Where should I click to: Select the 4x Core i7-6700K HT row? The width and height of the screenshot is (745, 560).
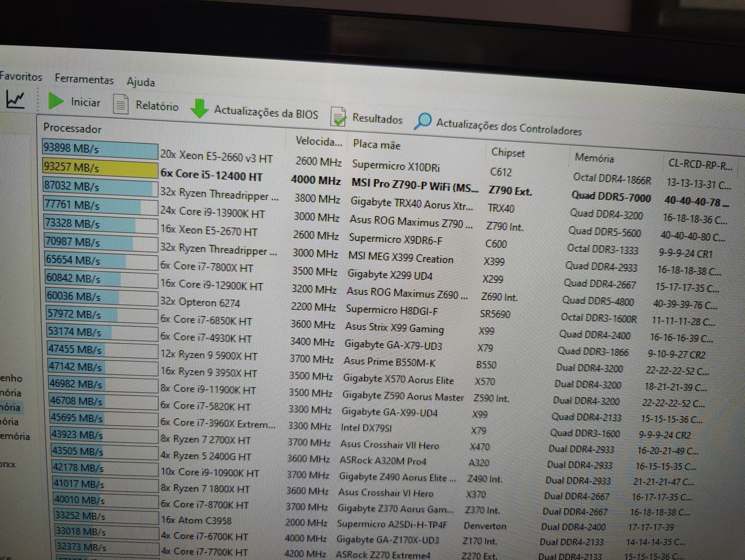point(204,536)
